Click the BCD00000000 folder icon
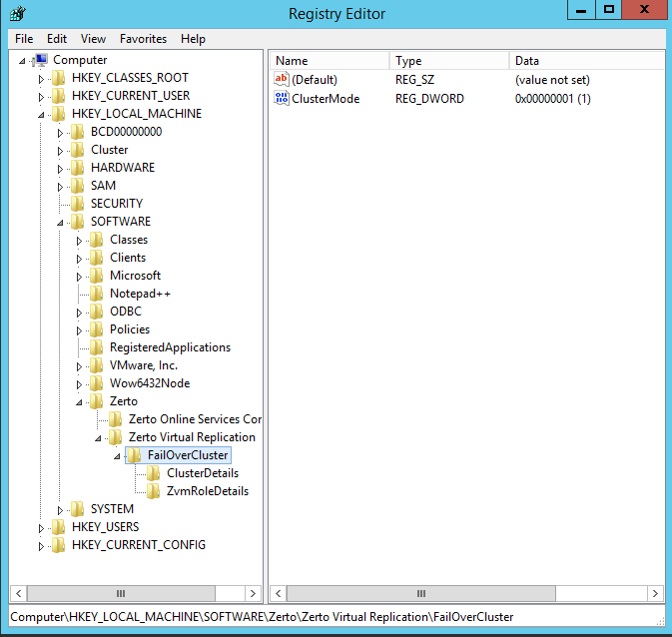Viewport: 672px width, 637px height. point(77,132)
